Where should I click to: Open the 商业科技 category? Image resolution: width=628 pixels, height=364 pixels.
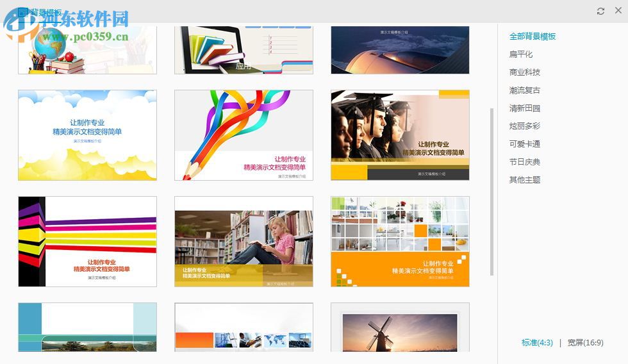(x=525, y=72)
